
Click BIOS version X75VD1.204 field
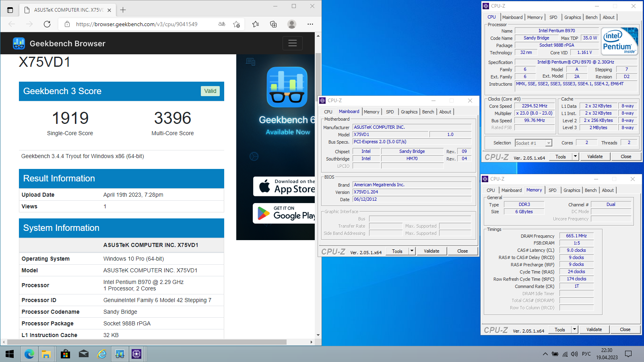412,192
